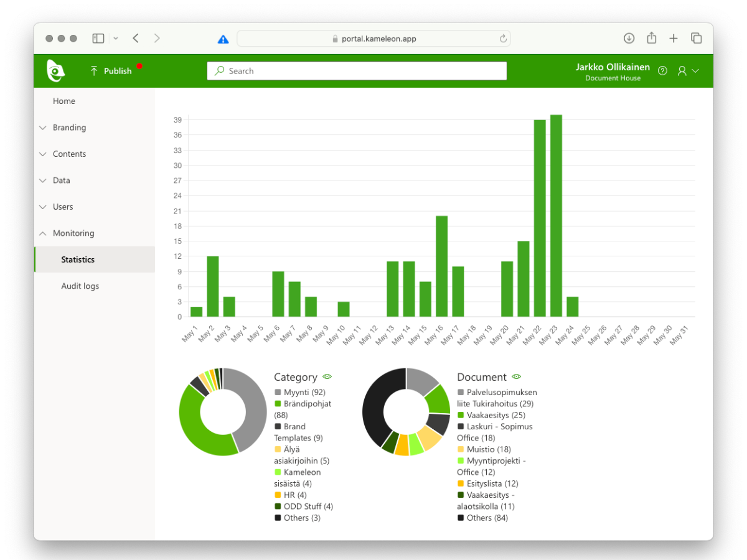Select Home in the sidebar

point(64,101)
